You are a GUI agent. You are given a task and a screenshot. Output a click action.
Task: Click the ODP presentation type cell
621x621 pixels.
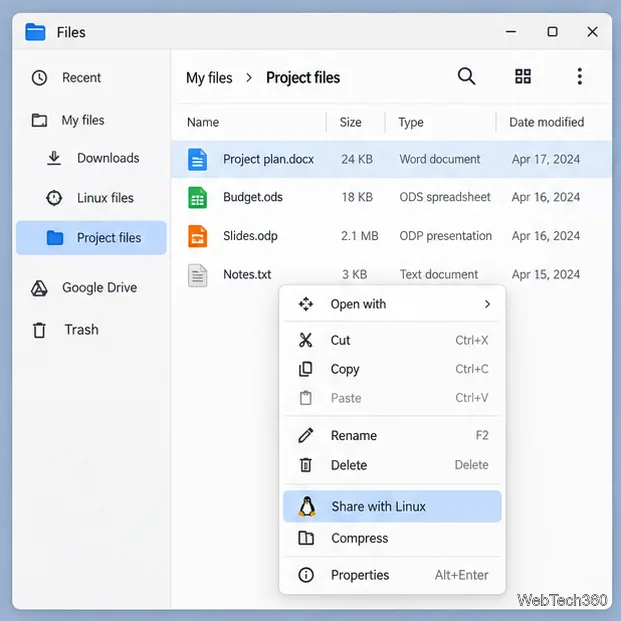446,236
